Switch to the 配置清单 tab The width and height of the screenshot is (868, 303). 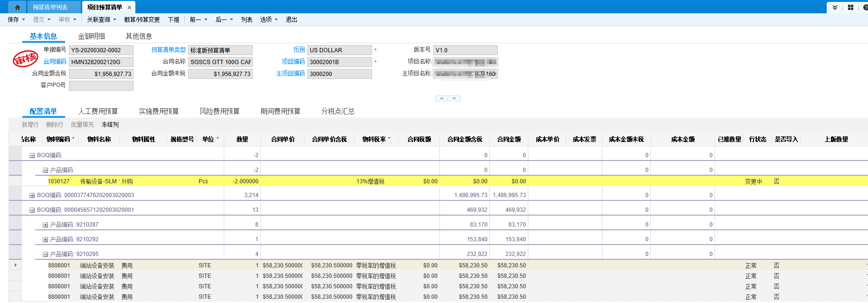coord(43,111)
